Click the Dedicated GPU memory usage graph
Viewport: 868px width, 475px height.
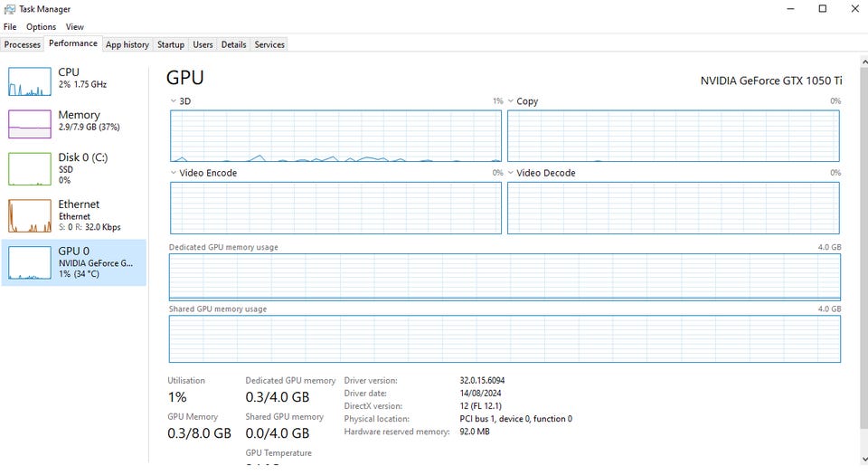pyautogui.click(x=505, y=277)
